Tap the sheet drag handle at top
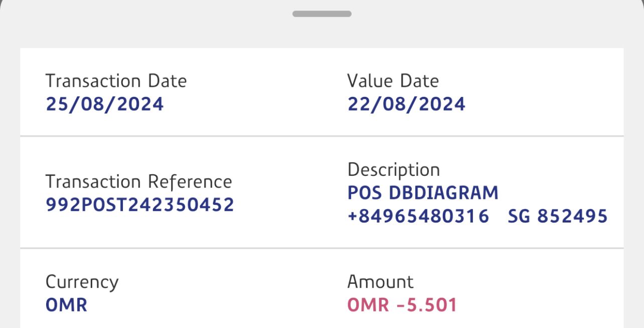The image size is (644, 328). [x=321, y=14]
